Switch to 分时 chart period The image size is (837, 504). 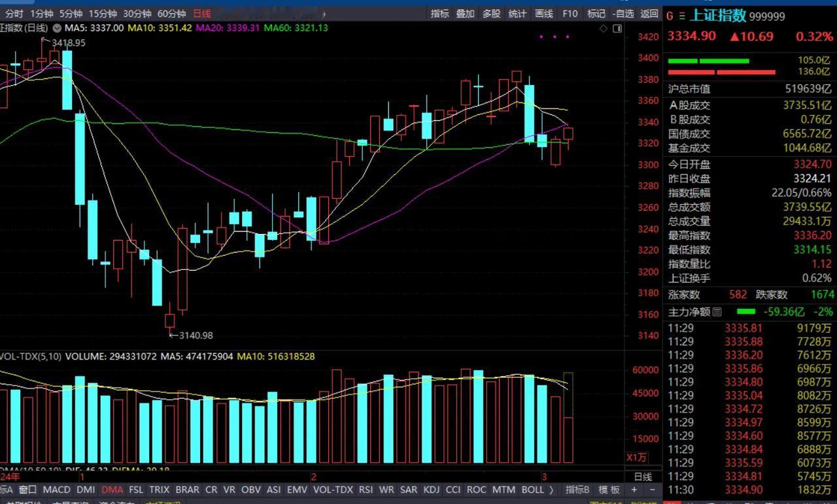(x=14, y=13)
